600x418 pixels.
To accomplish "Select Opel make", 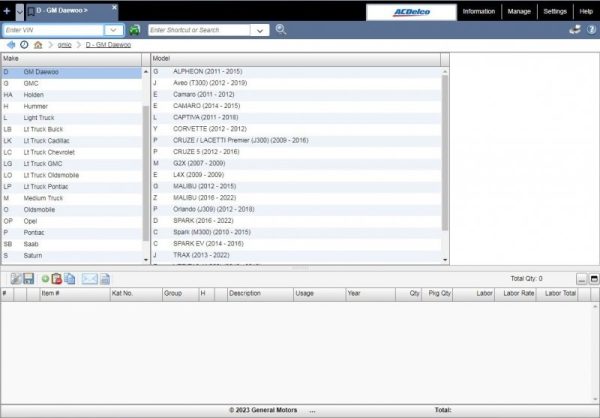I will point(72,221).
